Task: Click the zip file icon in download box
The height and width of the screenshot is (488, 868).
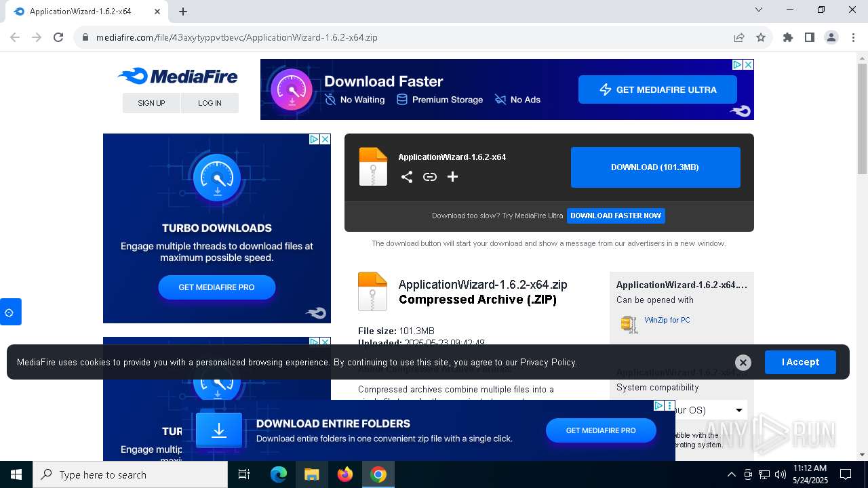Action: 373,167
